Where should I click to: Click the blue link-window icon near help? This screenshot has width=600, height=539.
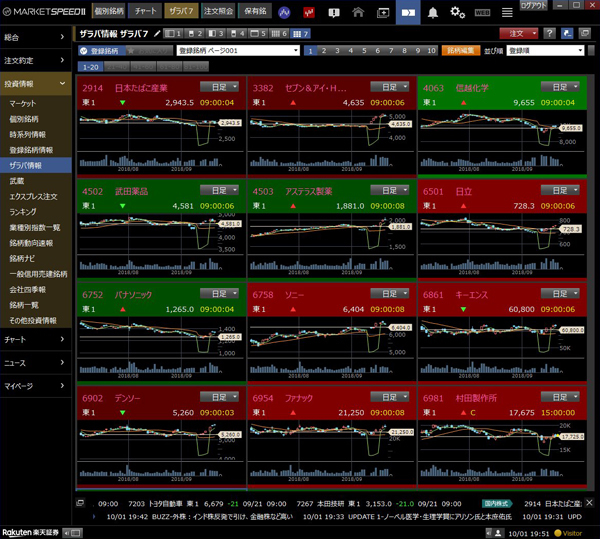pyautogui.click(x=567, y=33)
